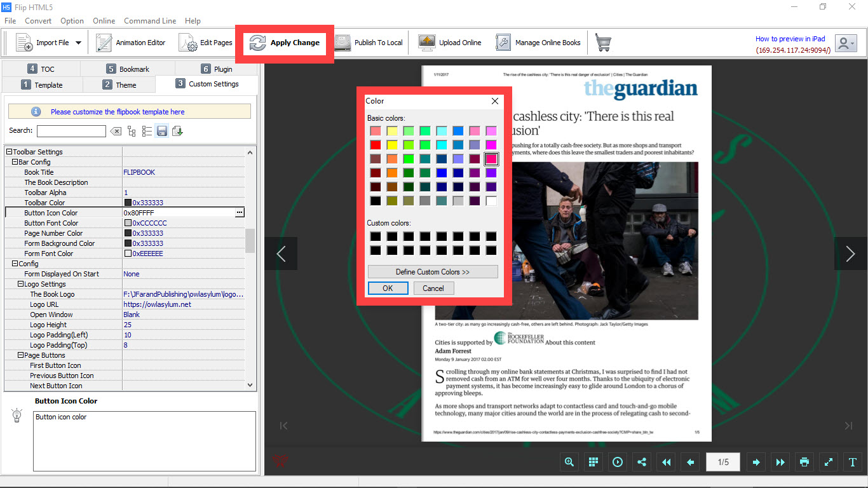Save the current settings with the floppy disk icon

coord(162,131)
